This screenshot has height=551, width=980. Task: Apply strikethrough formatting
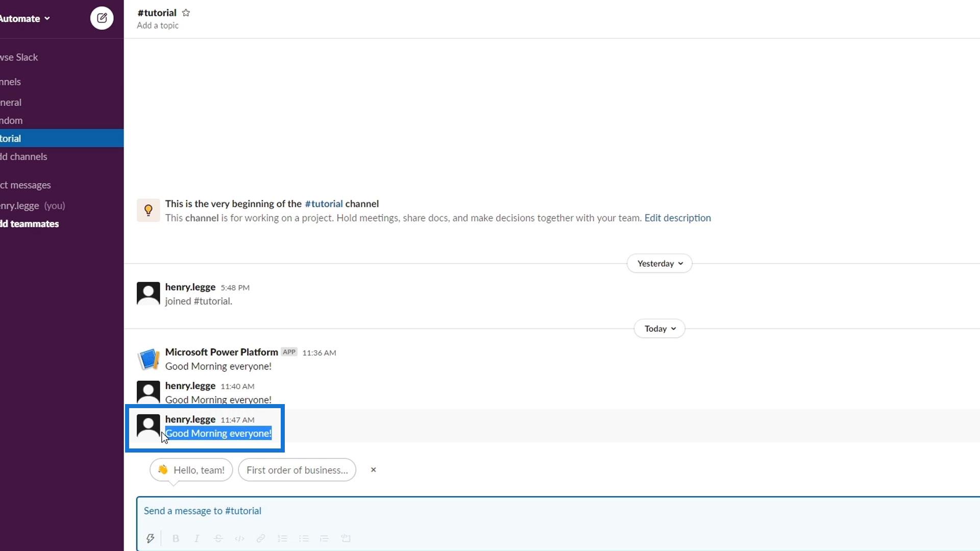[x=218, y=538]
